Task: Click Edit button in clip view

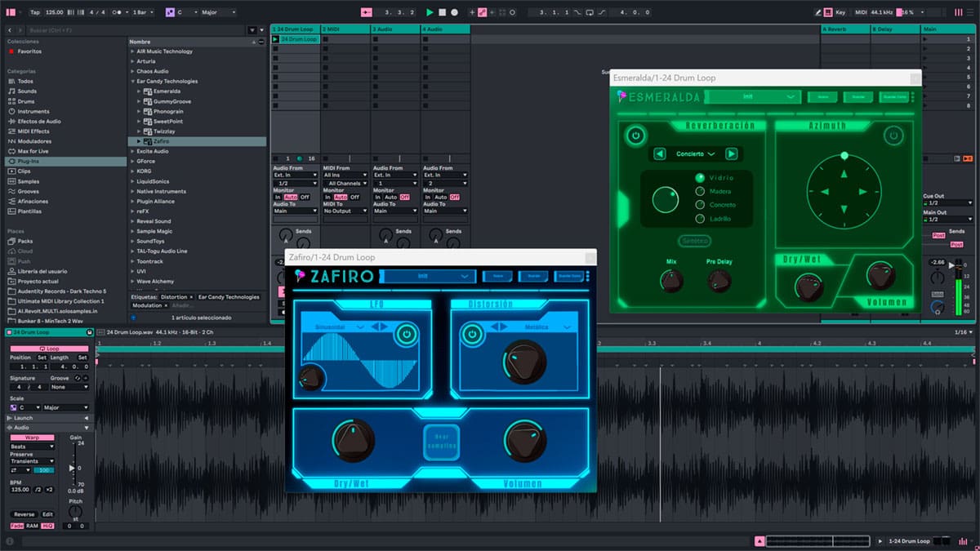Action: point(48,514)
